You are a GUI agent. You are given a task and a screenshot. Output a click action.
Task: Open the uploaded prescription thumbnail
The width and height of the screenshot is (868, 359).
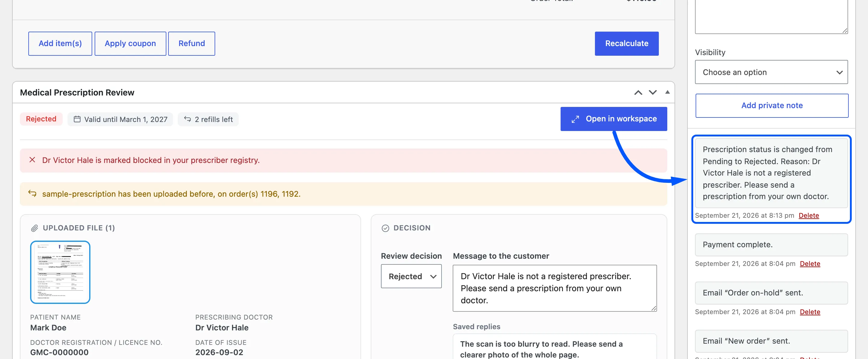click(x=60, y=272)
